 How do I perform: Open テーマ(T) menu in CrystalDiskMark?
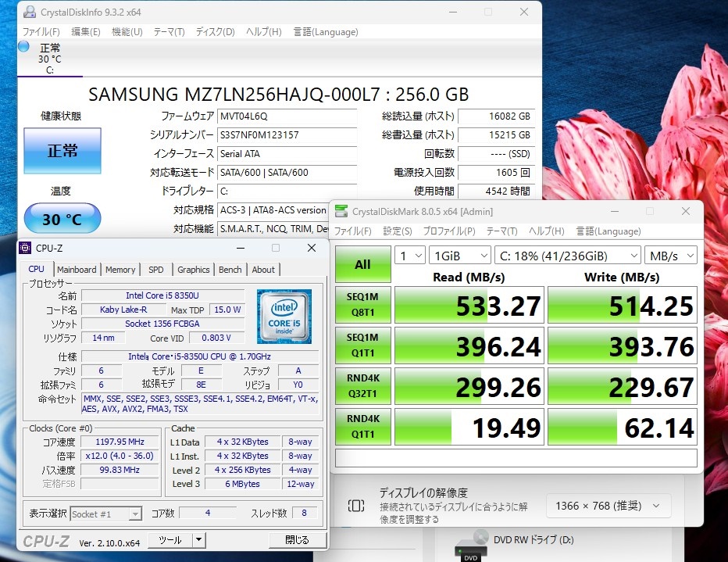[502, 231]
